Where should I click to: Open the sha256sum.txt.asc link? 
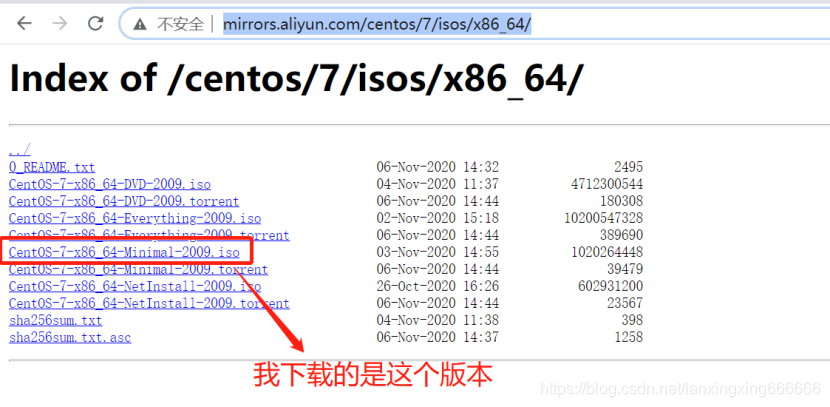click(x=70, y=337)
